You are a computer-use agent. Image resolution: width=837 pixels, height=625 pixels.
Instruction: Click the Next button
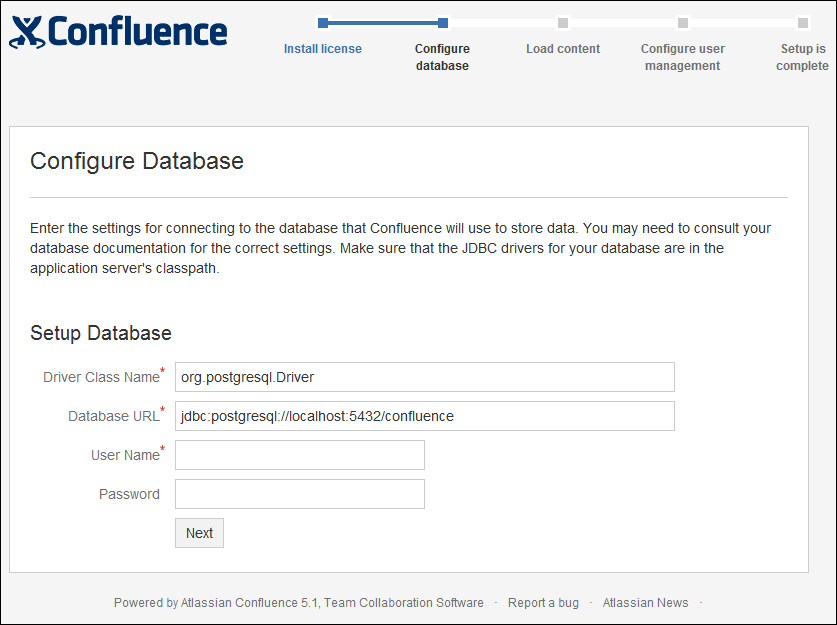click(x=199, y=533)
